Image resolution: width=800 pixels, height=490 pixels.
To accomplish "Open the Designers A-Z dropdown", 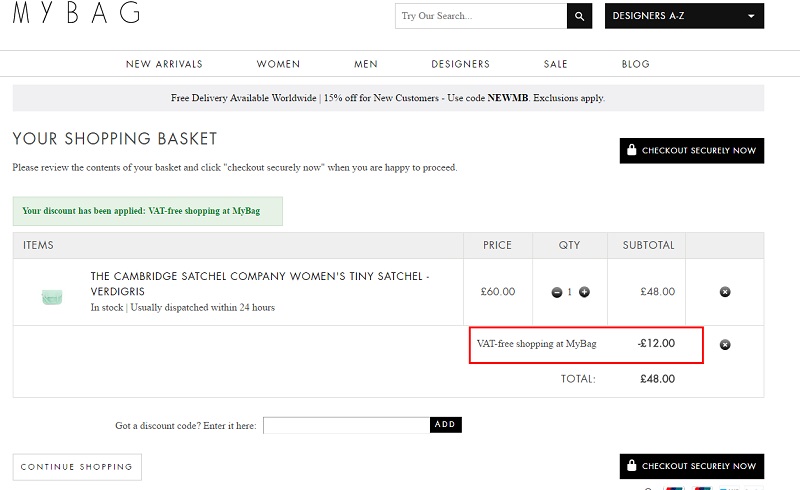I will [x=684, y=16].
